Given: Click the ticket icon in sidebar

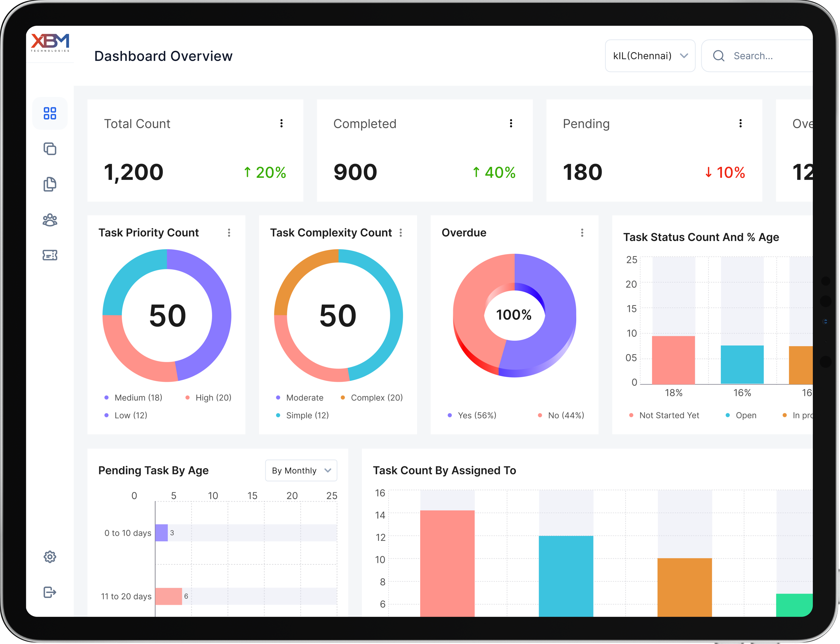Looking at the screenshot, I should (50, 255).
